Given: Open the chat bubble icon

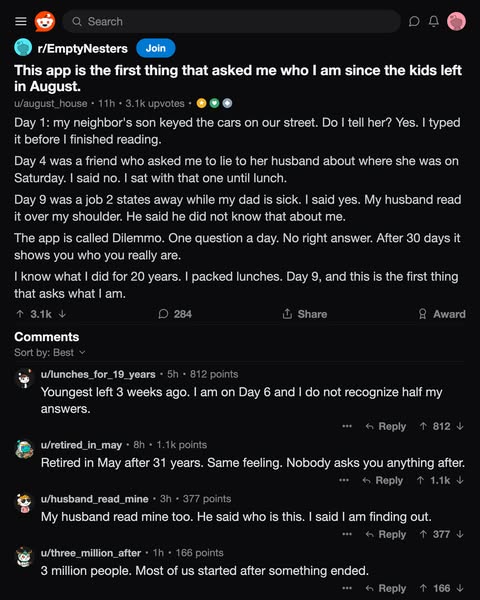Looking at the screenshot, I should [x=414, y=21].
